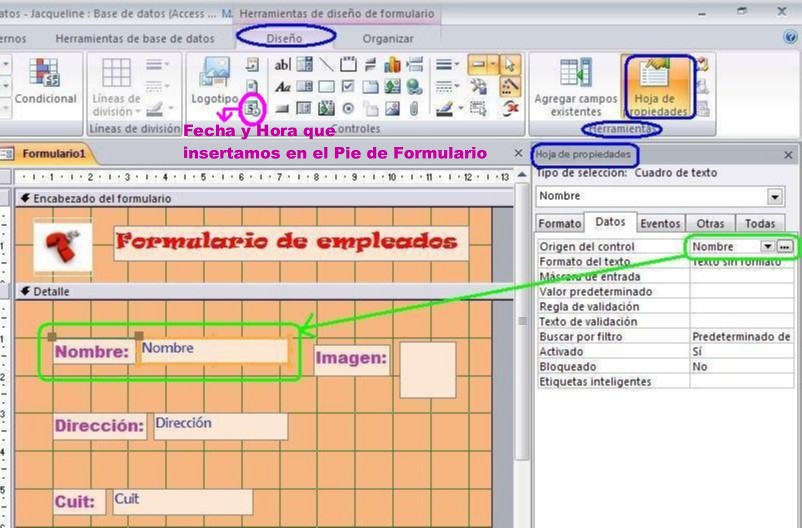Select the Image control tool

point(392,108)
